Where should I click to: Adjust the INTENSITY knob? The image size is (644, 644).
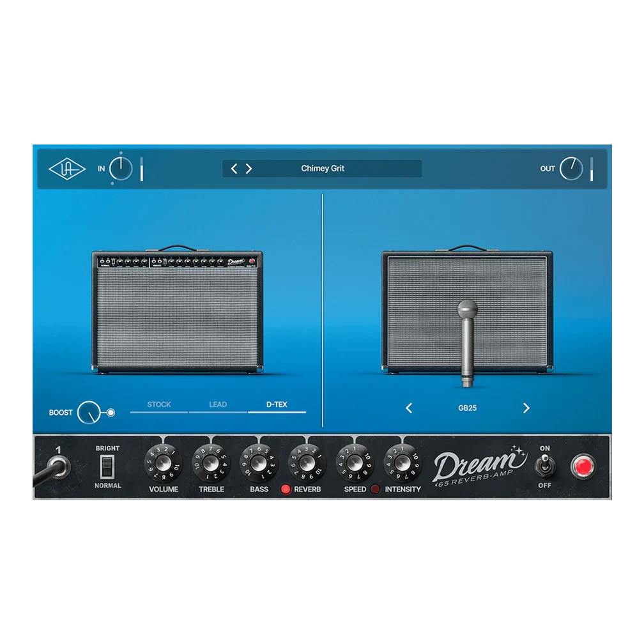pyautogui.click(x=402, y=463)
